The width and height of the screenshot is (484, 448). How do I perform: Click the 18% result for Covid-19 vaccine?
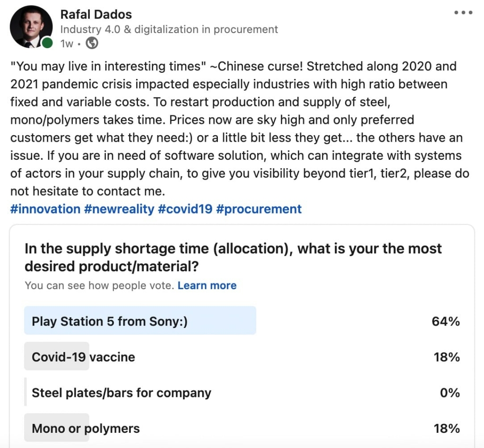pyautogui.click(x=447, y=357)
